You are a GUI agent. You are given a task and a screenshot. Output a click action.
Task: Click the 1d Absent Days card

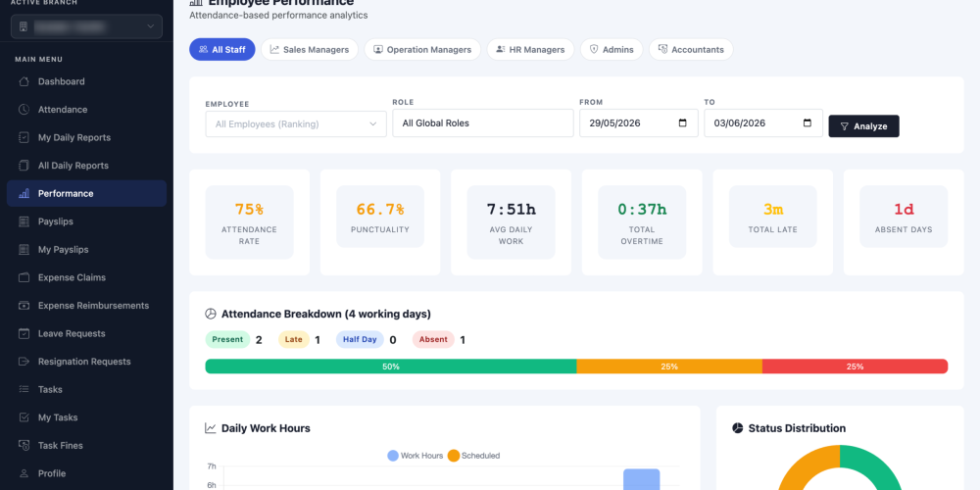click(904, 221)
